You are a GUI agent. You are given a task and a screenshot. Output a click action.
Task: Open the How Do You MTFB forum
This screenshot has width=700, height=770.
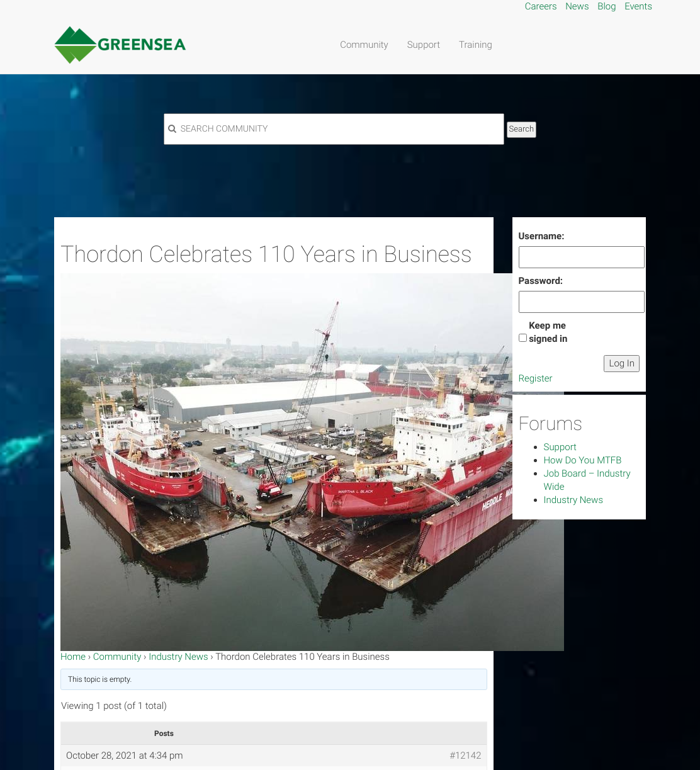pos(582,460)
